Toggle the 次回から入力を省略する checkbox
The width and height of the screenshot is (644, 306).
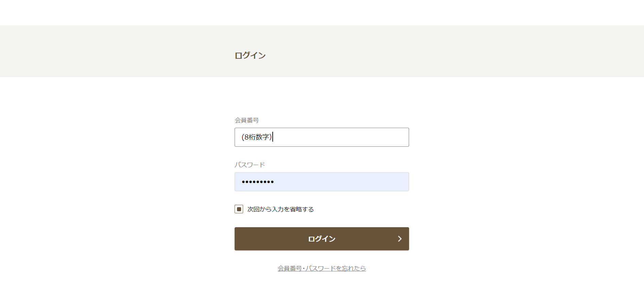point(239,209)
